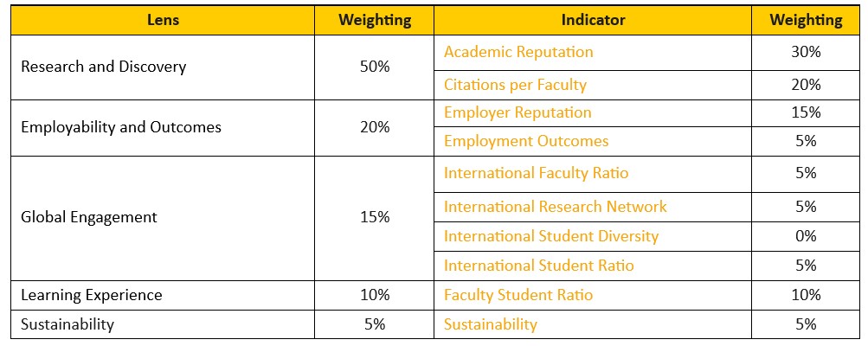Viewport: 868px width, 346px height.
Task: Select the 0% weighting cell
Action: click(x=806, y=236)
